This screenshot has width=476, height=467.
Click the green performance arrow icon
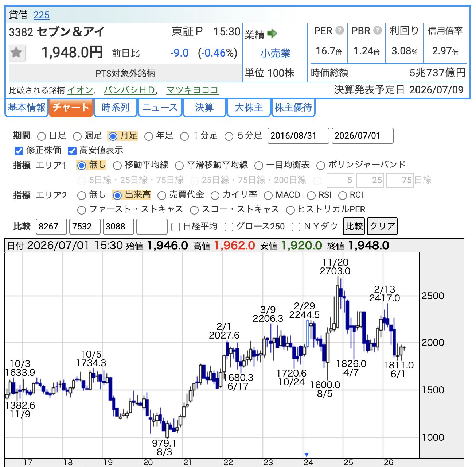272,34
